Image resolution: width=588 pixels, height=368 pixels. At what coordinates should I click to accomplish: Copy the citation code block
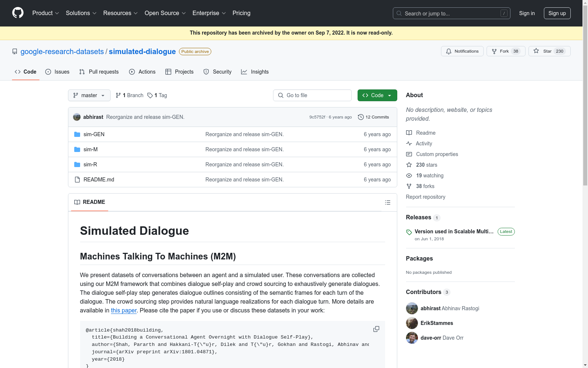pyautogui.click(x=376, y=329)
